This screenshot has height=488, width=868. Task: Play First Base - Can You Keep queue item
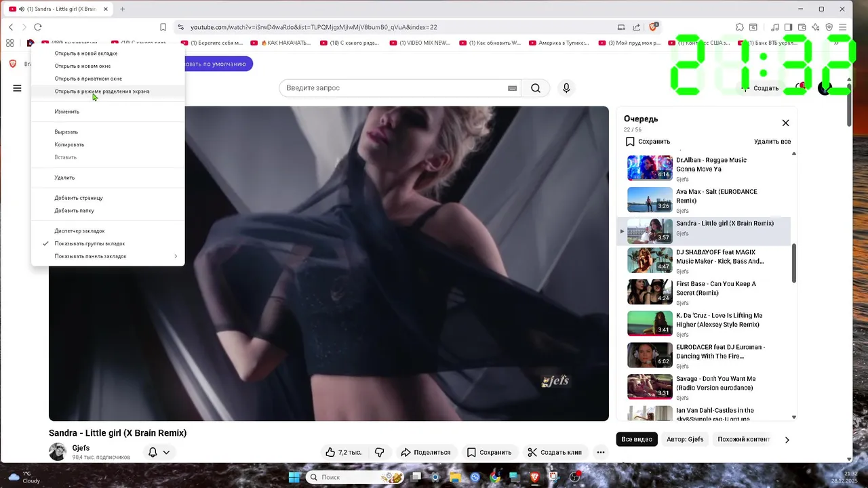pos(705,293)
